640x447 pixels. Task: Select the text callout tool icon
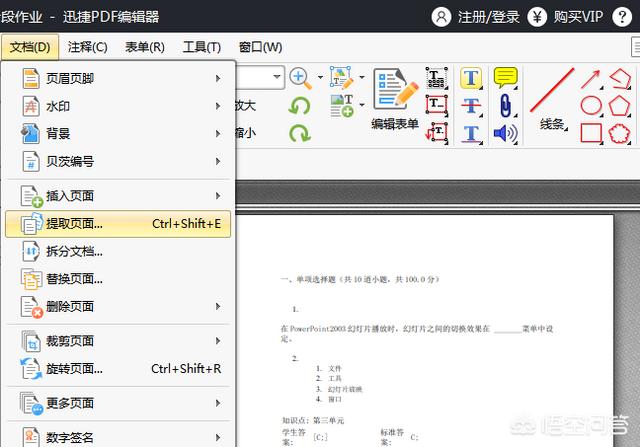point(436,133)
